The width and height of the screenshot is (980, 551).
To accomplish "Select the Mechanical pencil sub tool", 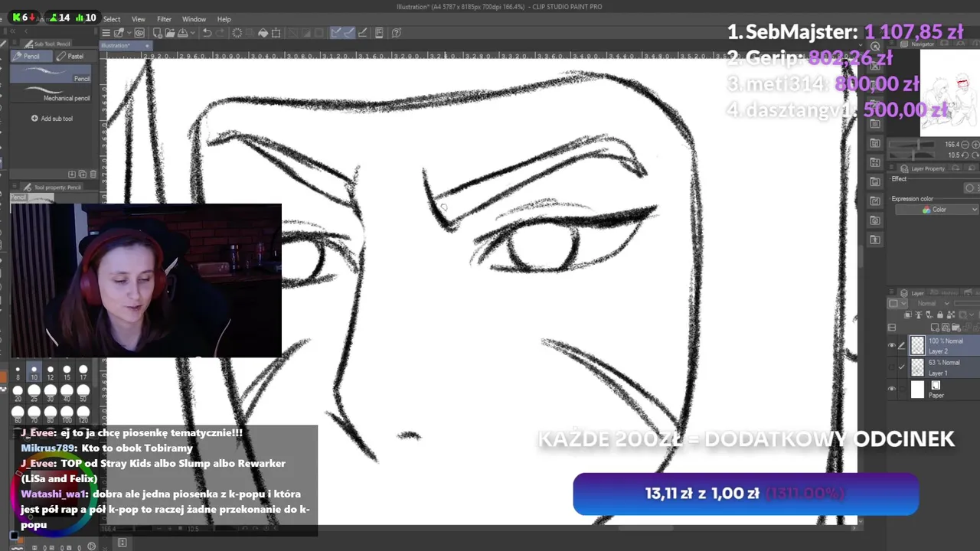I will (x=51, y=93).
